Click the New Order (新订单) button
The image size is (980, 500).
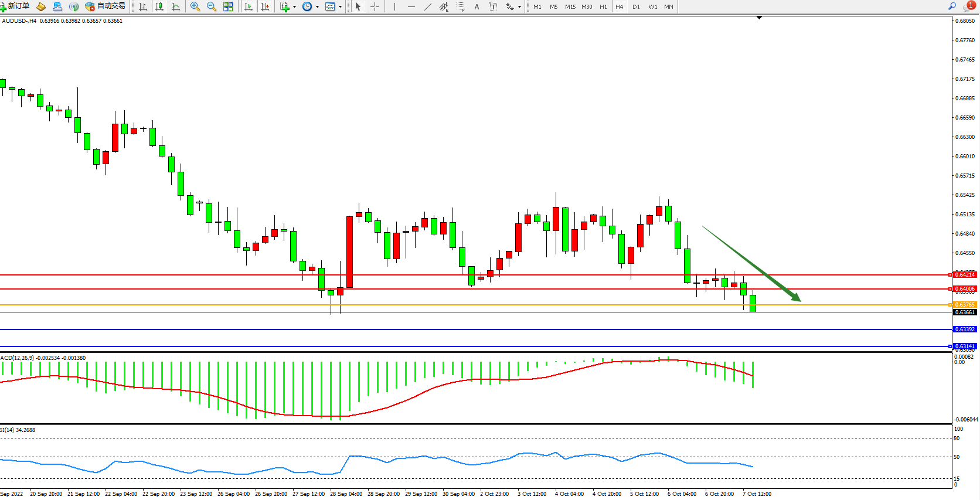15,6
